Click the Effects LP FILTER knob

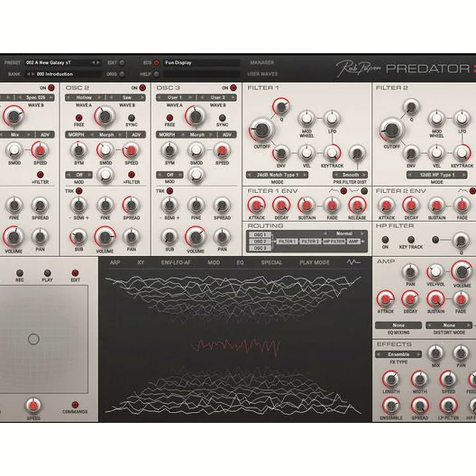click(448, 405)
